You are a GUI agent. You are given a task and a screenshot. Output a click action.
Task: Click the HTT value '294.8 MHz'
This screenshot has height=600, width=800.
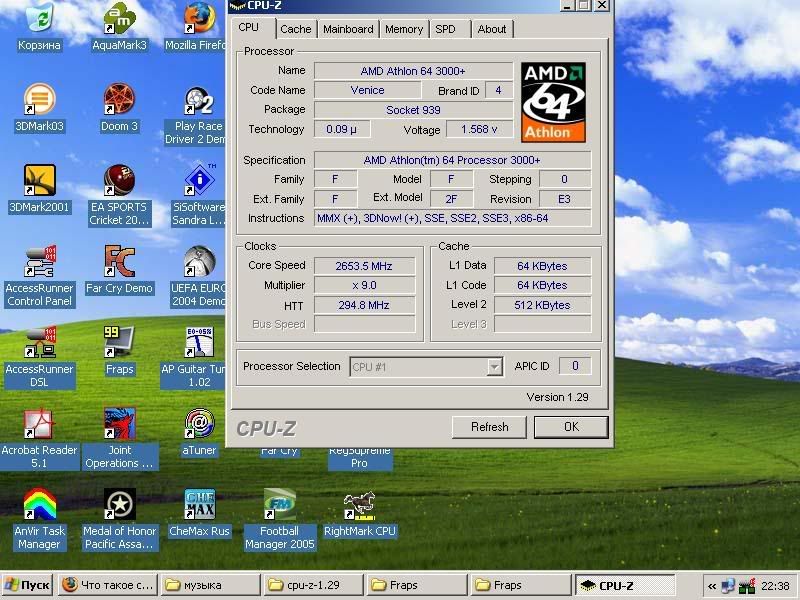point(364,305)
